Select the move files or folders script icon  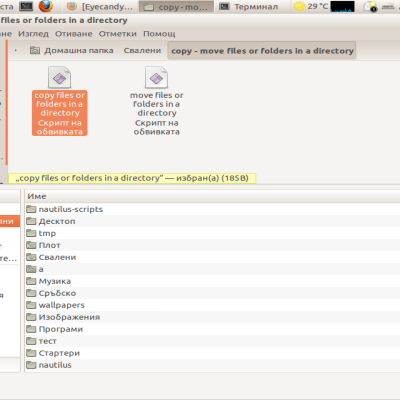pyautogui.click(x=156, y=77)
